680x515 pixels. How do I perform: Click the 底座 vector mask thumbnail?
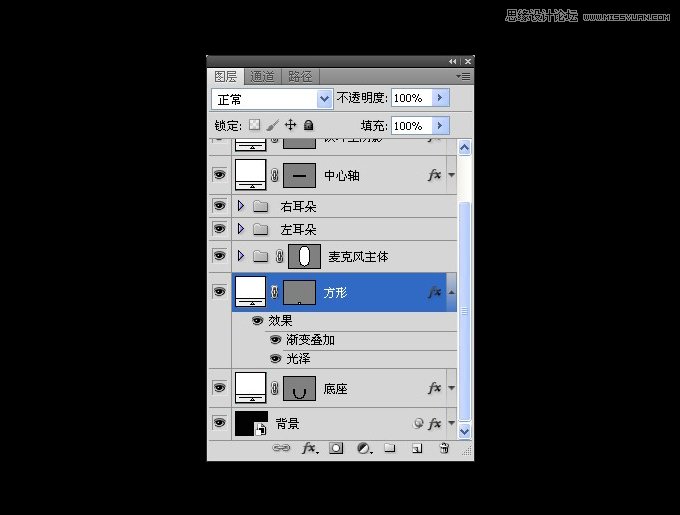[299, 388]
